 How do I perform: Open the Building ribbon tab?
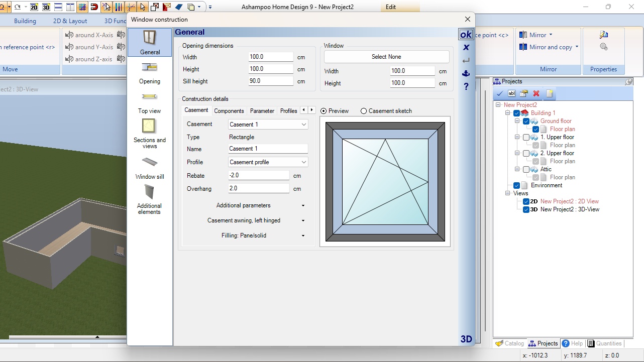pos(25,21)
